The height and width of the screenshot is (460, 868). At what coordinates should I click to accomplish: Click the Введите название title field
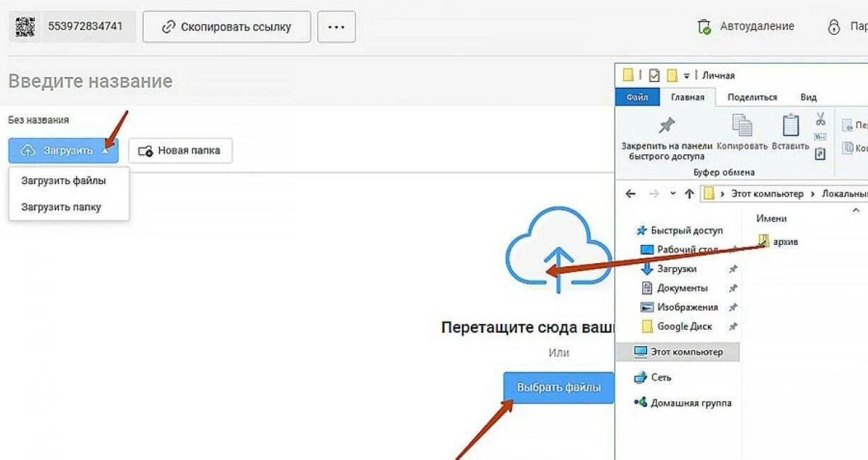91,81
